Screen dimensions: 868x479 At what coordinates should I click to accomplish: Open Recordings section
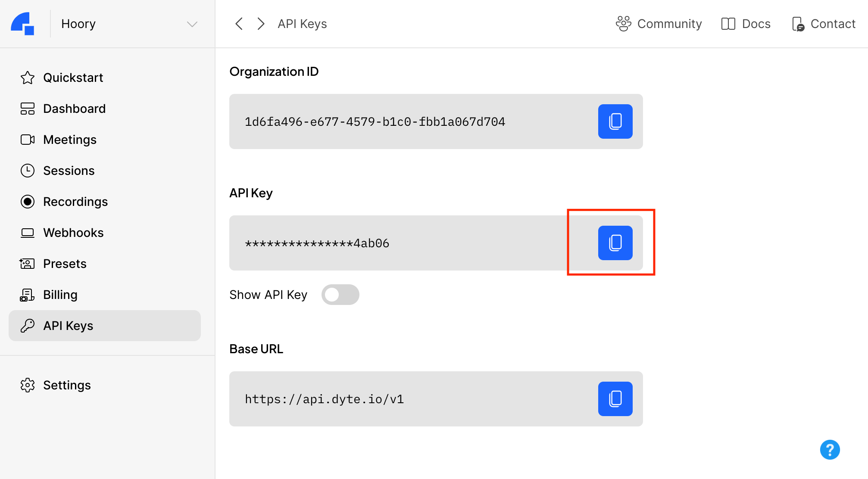(75, 201)
